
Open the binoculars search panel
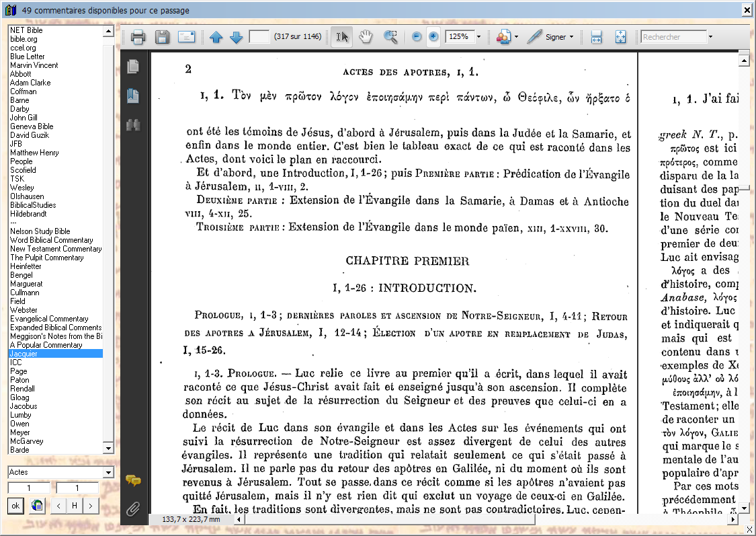[133, 126]
